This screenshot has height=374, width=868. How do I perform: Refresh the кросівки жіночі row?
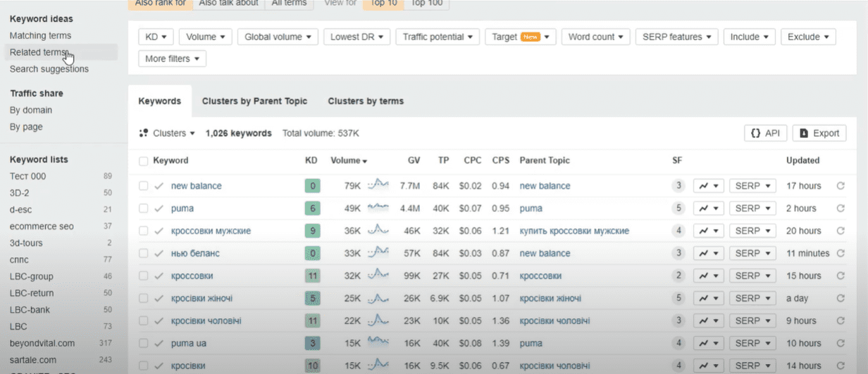[840, 299]
